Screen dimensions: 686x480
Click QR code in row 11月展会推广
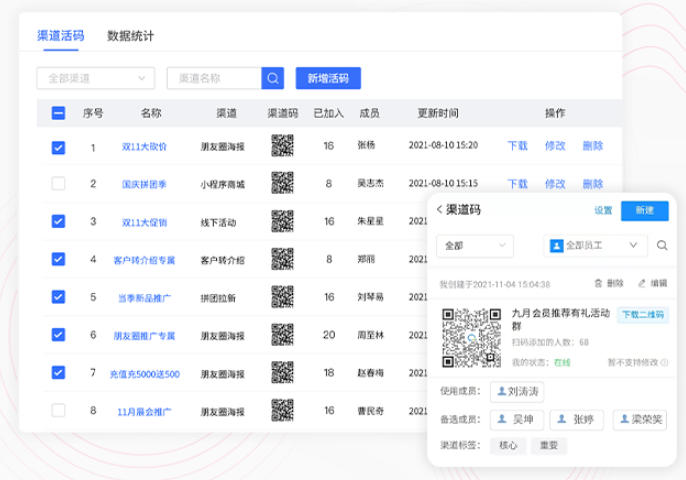pyautogui.click(x=282, y=410)
